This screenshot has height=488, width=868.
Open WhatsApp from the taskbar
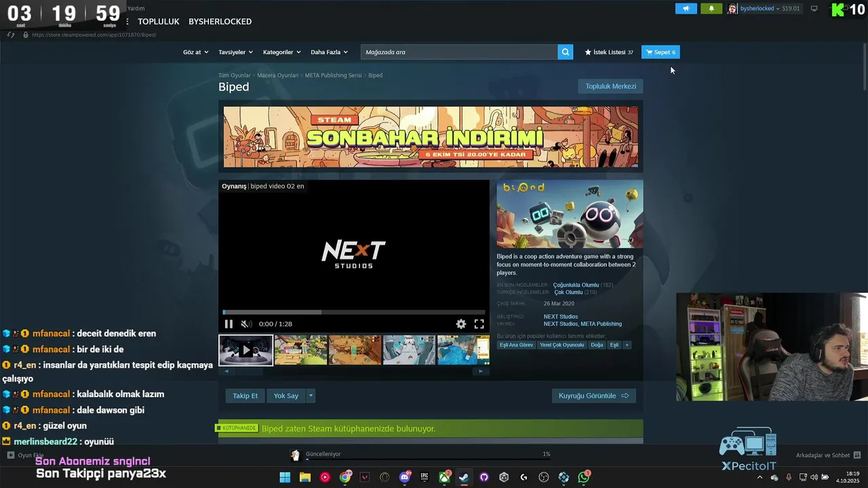point(584,477)
